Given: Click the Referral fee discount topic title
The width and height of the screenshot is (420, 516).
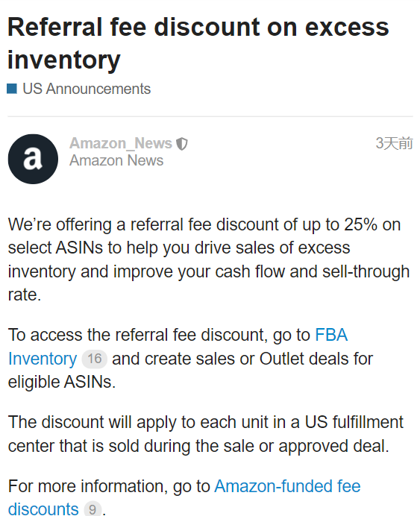Looking at the screenshot, I should tap(198, 43).
